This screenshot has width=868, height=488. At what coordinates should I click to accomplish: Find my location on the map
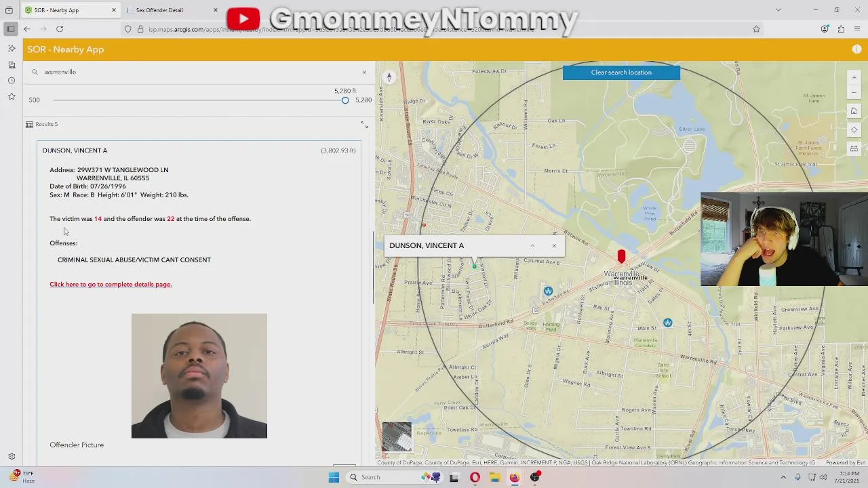[x=854, y=129]
